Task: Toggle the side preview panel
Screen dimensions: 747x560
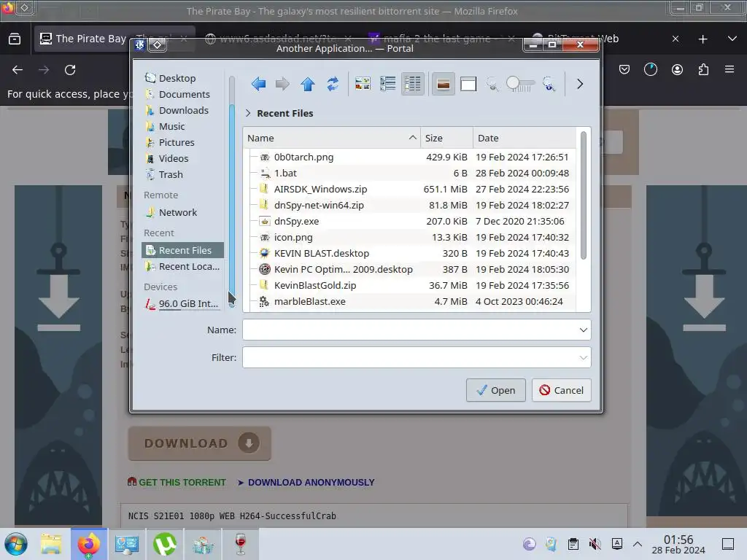Action: click(468, 85)
